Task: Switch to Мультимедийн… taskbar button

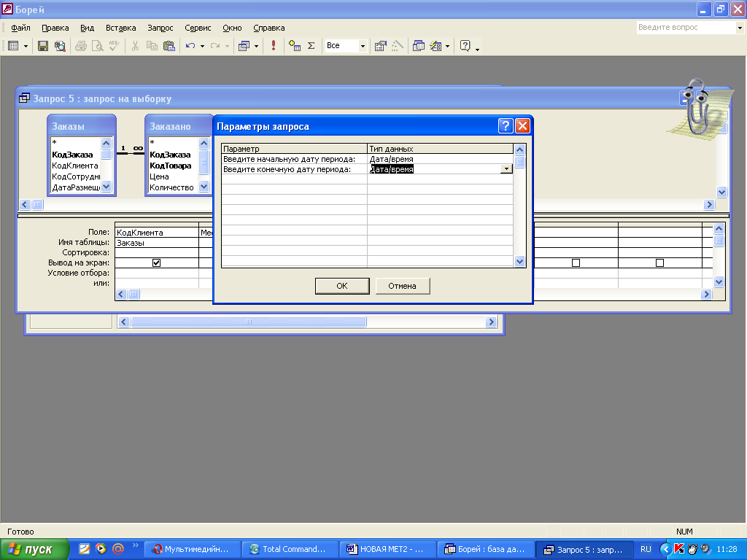Action: (192, 549)
